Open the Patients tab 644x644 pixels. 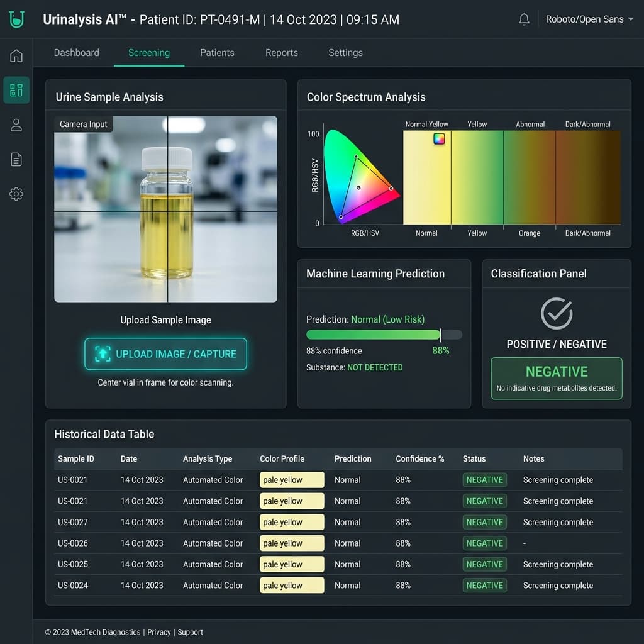click(217, 53)
